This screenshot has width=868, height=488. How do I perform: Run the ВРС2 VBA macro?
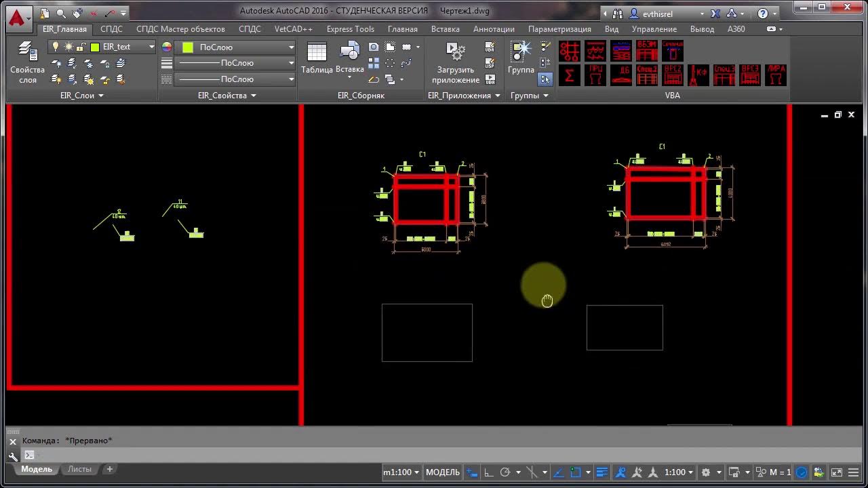[673, 75]
